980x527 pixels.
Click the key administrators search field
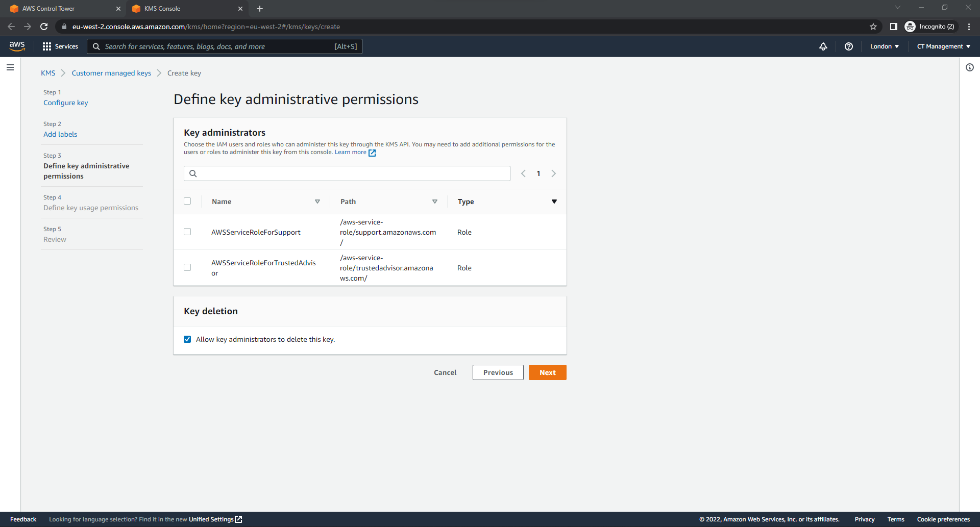(347, 173)
